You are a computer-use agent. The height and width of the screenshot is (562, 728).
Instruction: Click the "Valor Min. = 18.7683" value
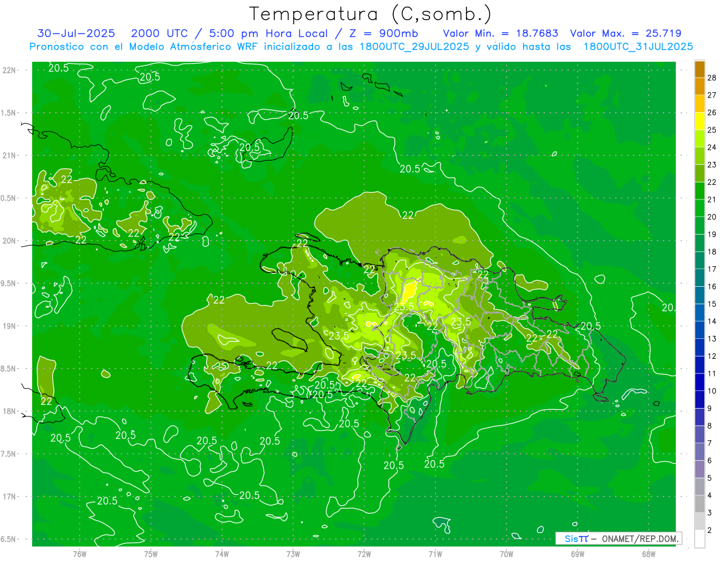click(x=500, y=33)
